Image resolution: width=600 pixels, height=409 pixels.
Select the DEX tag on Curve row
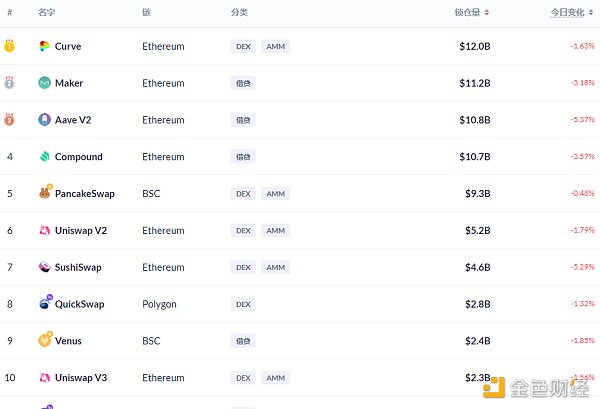243,46
